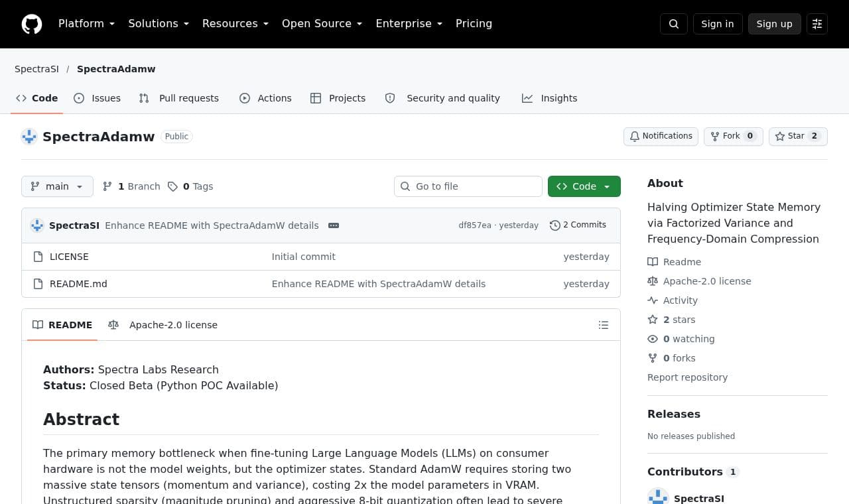Open SpectraAdamw breadcrumb link

coord(116,69)
